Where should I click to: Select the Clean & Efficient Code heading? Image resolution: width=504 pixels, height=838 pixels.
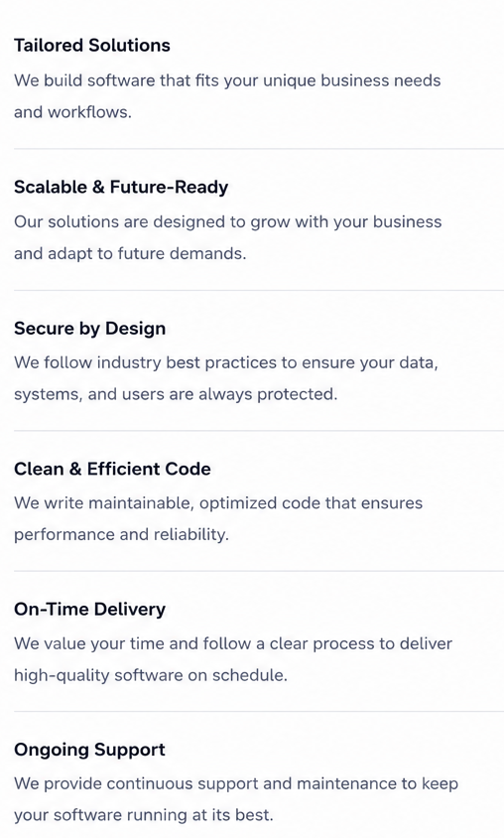(112, 469)
